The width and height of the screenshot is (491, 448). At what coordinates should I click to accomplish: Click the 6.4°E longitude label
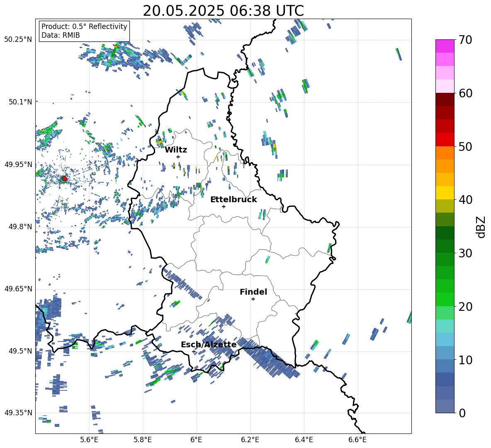click(x=304, y=440)
